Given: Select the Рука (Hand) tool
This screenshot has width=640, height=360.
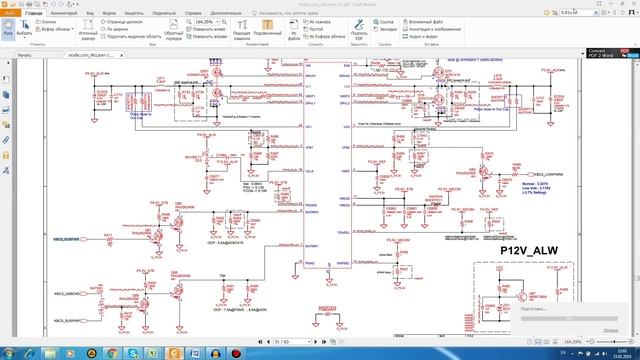Looking at the screenshot, I should point(8,29).
